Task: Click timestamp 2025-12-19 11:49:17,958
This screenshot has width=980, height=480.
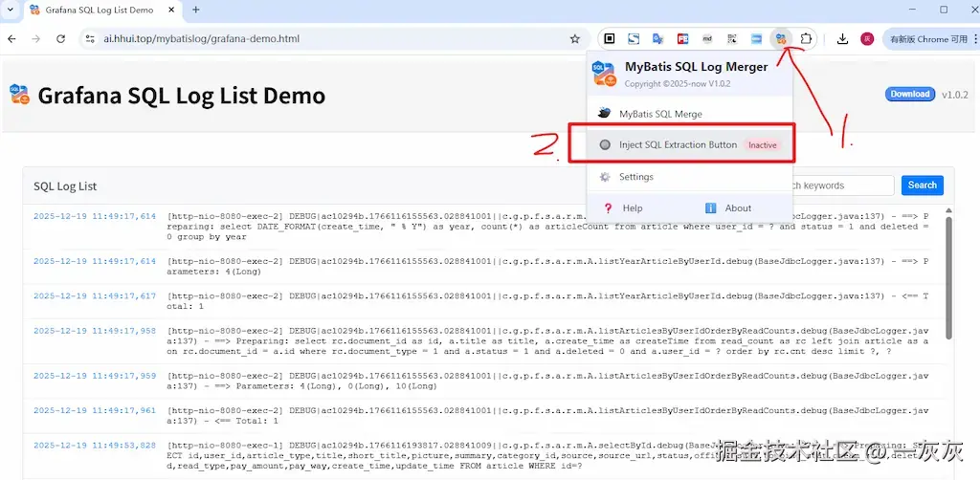Action: [95, 331]
